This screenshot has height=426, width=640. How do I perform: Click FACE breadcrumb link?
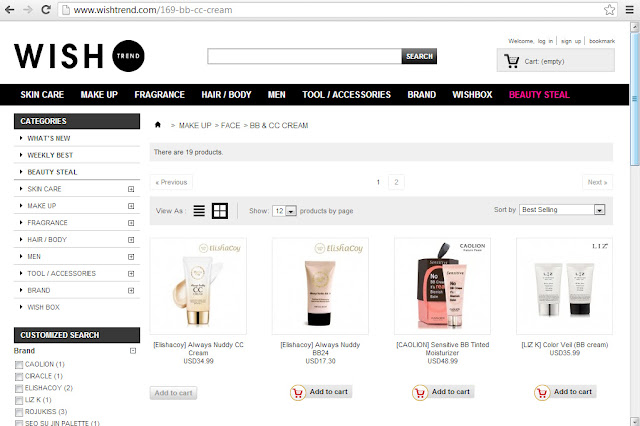point(230,125)
